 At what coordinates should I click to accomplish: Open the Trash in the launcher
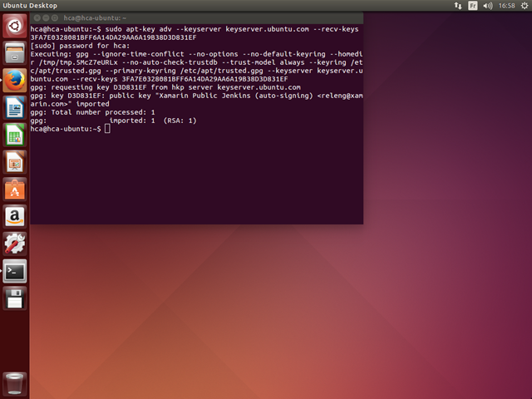(x=15, y=384)
